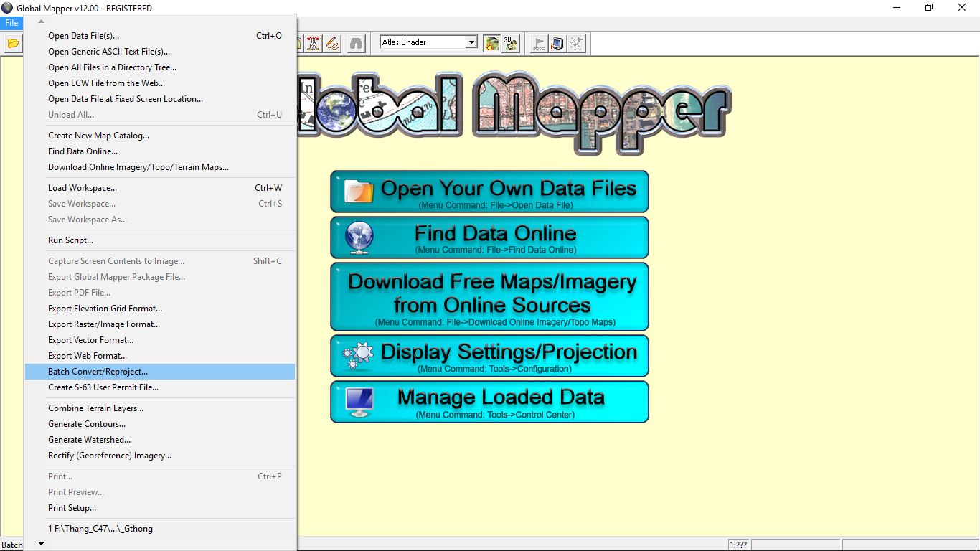This screenshot has height=551, width=980.
Task: Choose Export Elevation Grid Format...
Action: tap(160, 309)
